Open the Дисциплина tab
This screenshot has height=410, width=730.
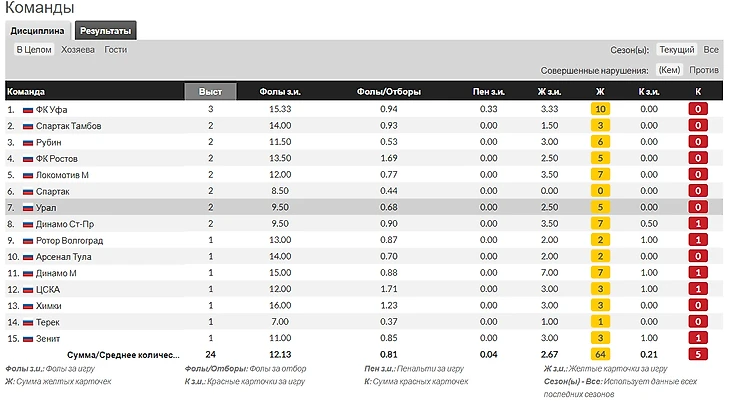[x=38, y=32]
